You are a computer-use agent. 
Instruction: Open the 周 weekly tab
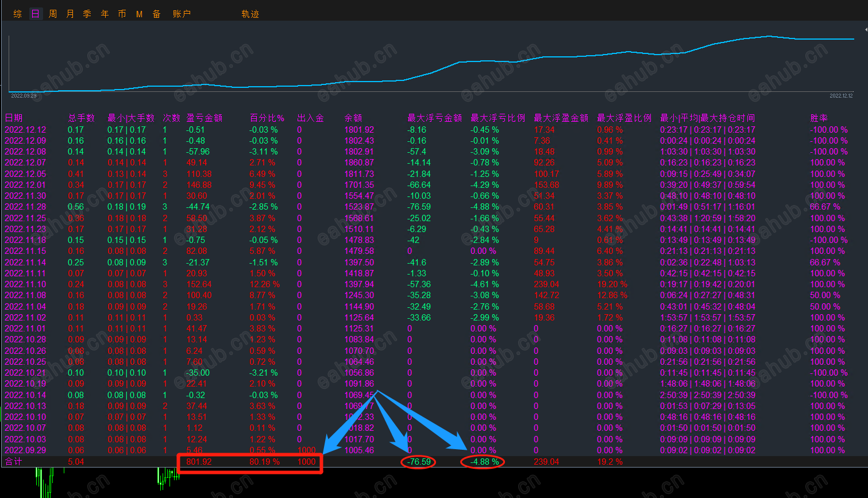point(53,14)
